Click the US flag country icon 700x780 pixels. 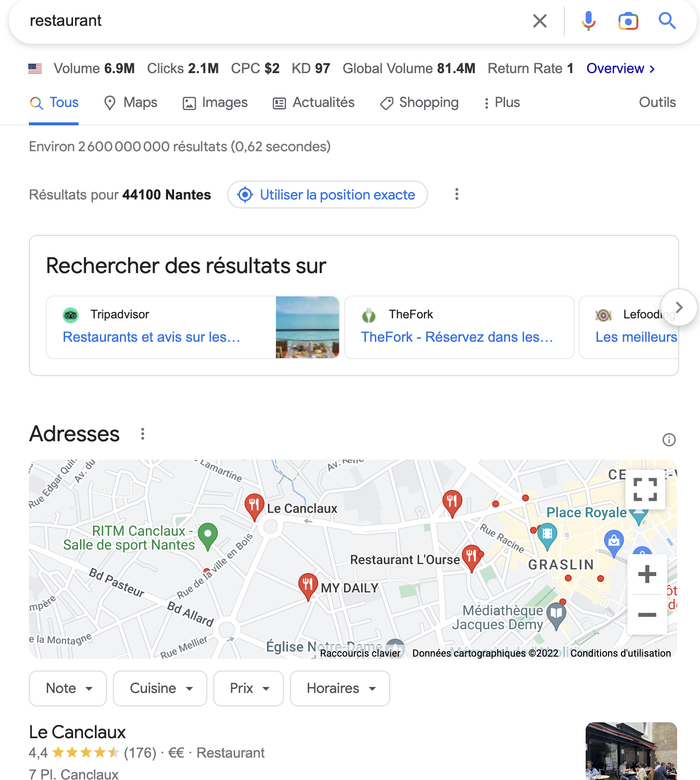[x=35, y=69]
